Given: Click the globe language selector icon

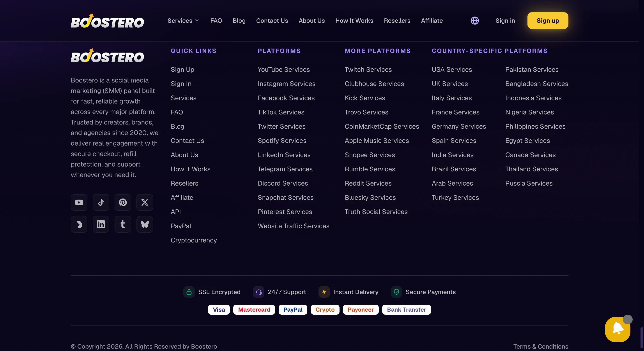Looking at the screenshot, I should pos(475,21).
